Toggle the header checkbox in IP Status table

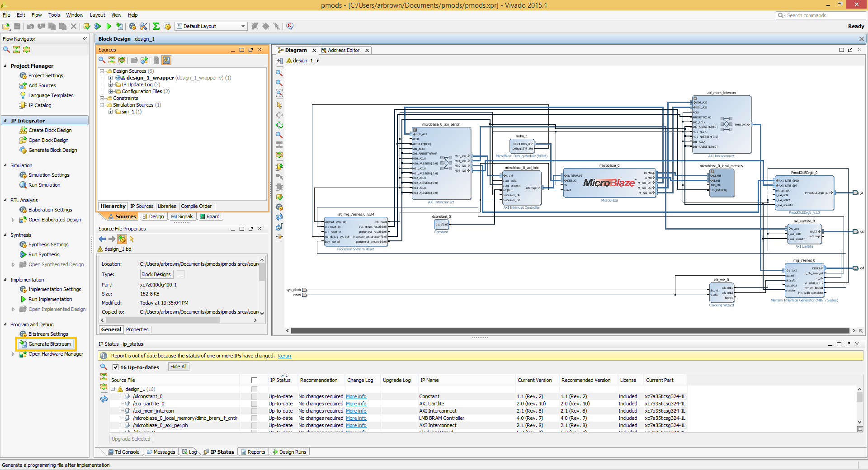tap(254, 381)
